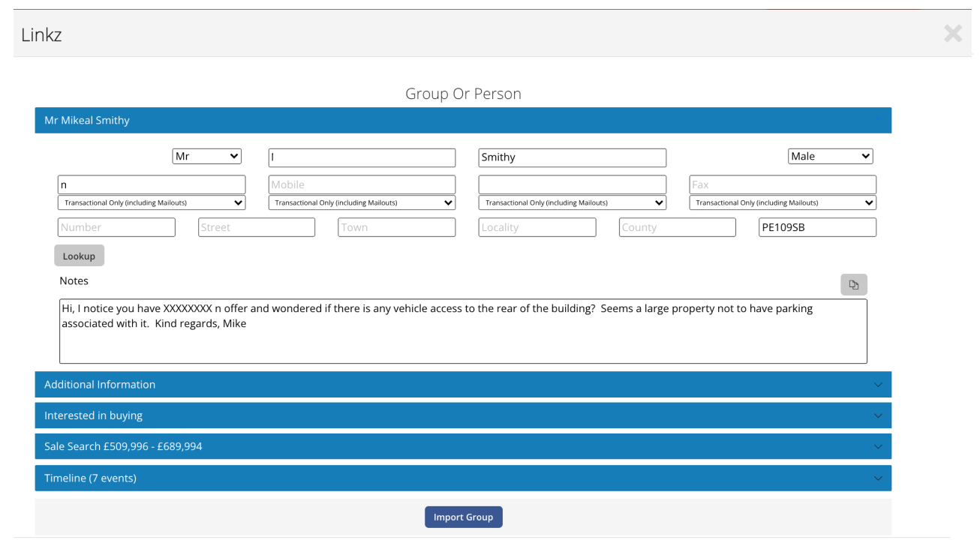Click the Street address field

pyautogui.click(x=257, y=227)
